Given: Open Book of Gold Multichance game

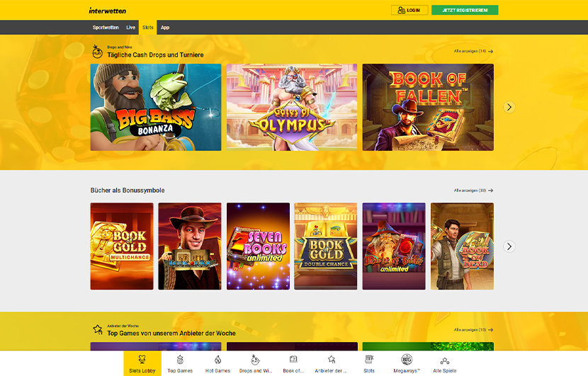Looking at the screenshot, I should coord(122,246).
